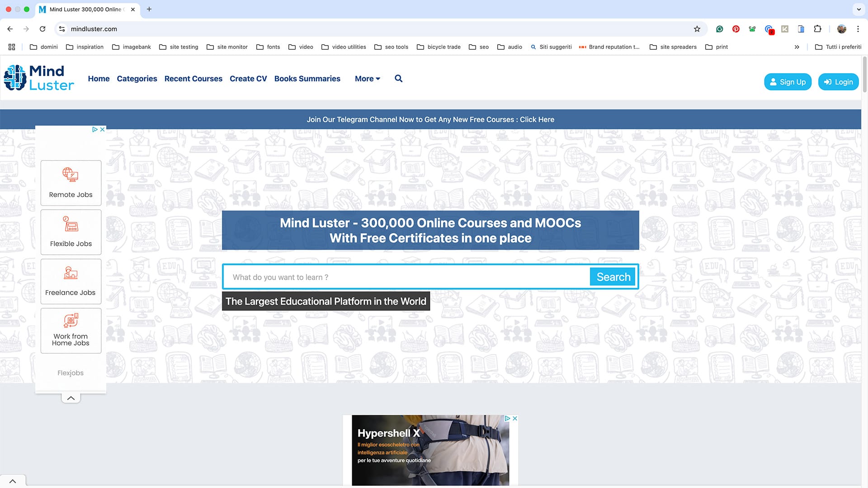Close the Hypershell X ad

click(515, 418)
